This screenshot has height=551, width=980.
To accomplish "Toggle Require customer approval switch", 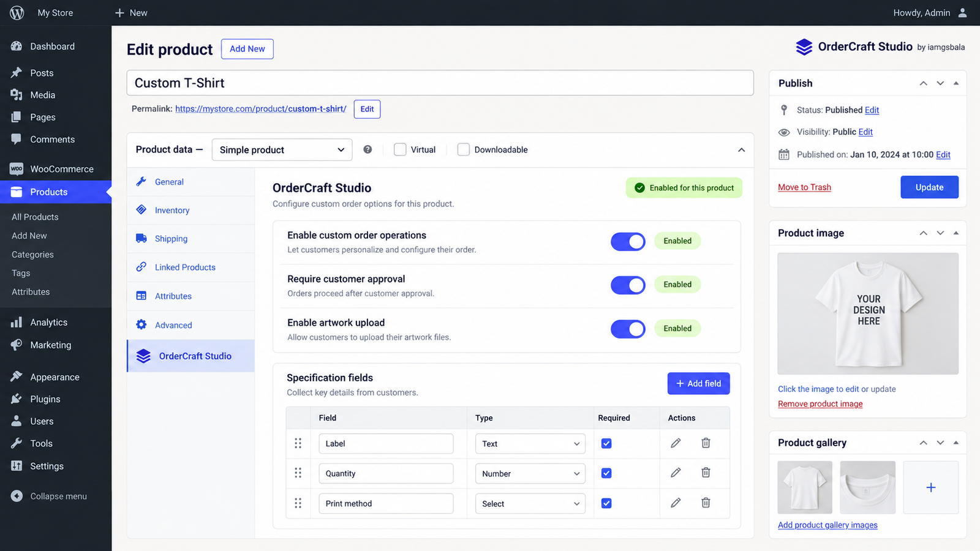I will coord(628,285).
